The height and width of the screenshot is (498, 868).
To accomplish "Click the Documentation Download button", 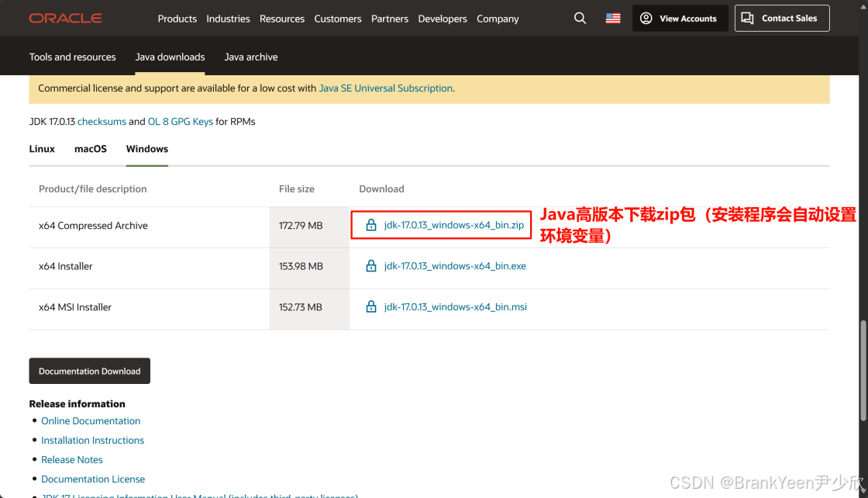I will pos(90,371).
